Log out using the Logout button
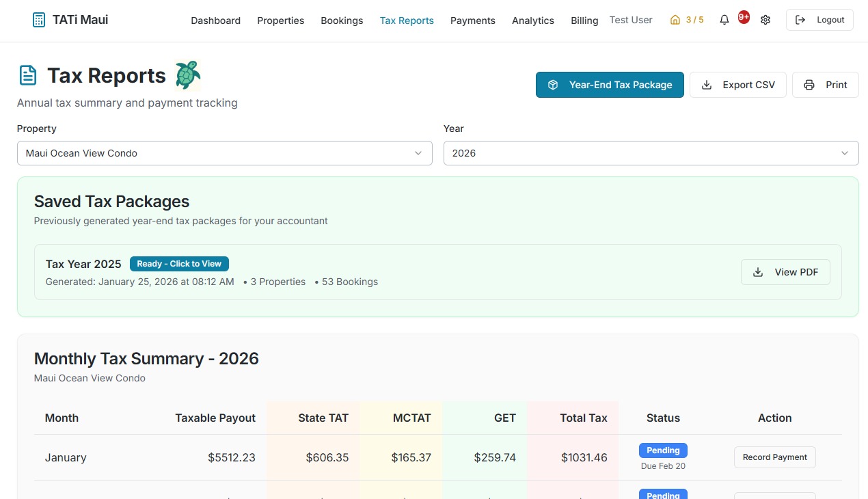This screenshot has width=868, height=499. pos(819,20)
